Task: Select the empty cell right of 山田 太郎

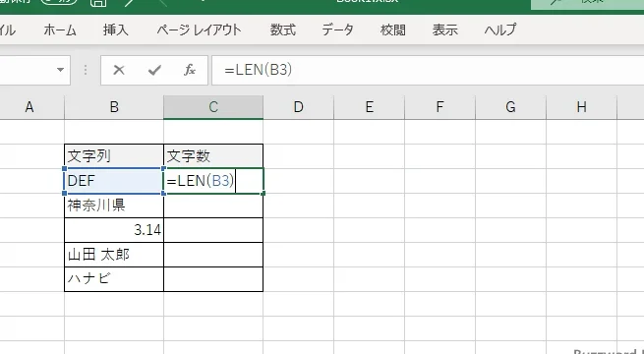Action: coord(213,255)
